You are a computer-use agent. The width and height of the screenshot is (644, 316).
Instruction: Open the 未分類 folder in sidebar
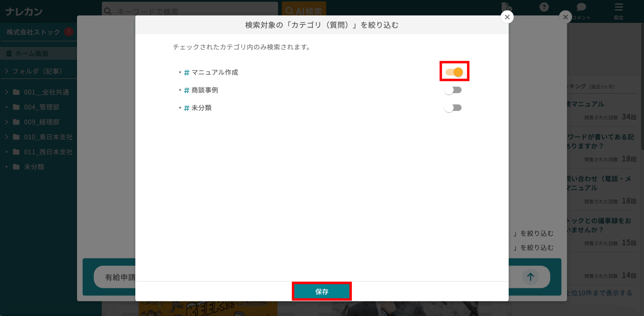point(34,167)
